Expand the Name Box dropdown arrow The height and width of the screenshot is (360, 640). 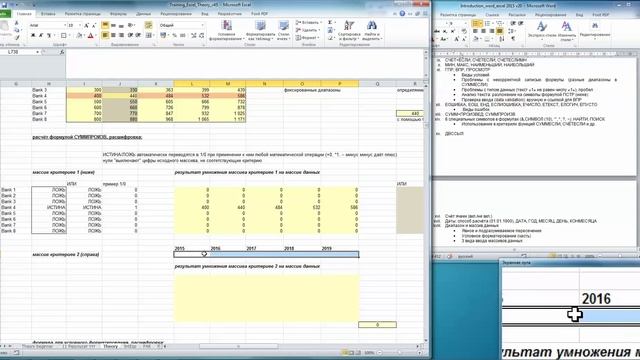37,52
